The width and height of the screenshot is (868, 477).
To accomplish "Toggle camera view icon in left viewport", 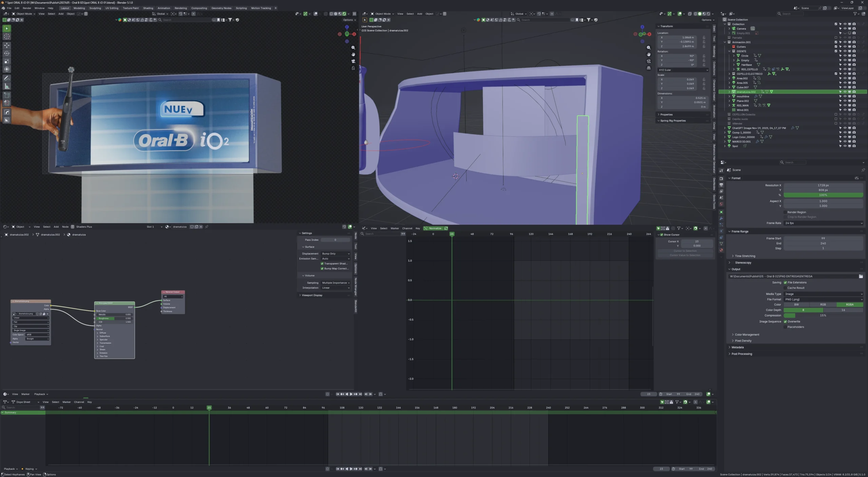I will [x=353, y=61].
